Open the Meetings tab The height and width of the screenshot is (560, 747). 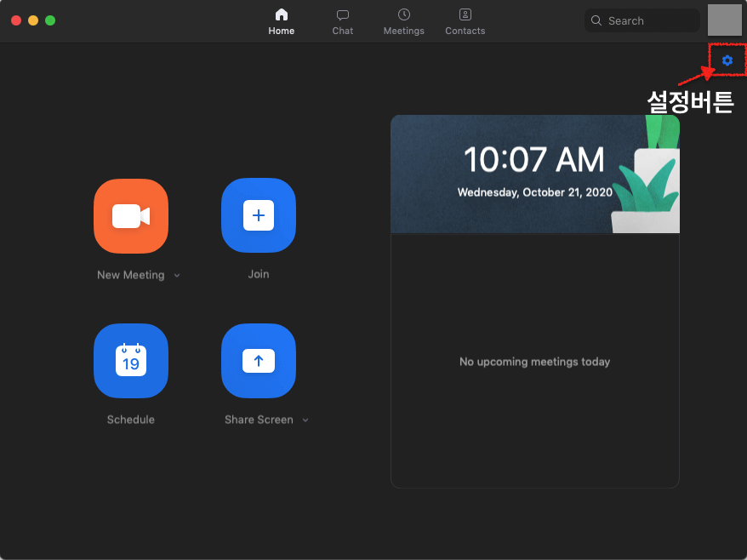coord(404,22)
